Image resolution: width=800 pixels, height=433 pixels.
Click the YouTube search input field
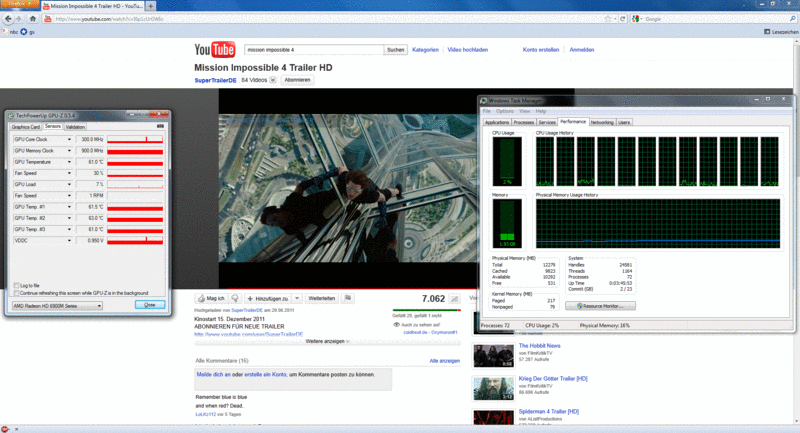click(313, 49)
